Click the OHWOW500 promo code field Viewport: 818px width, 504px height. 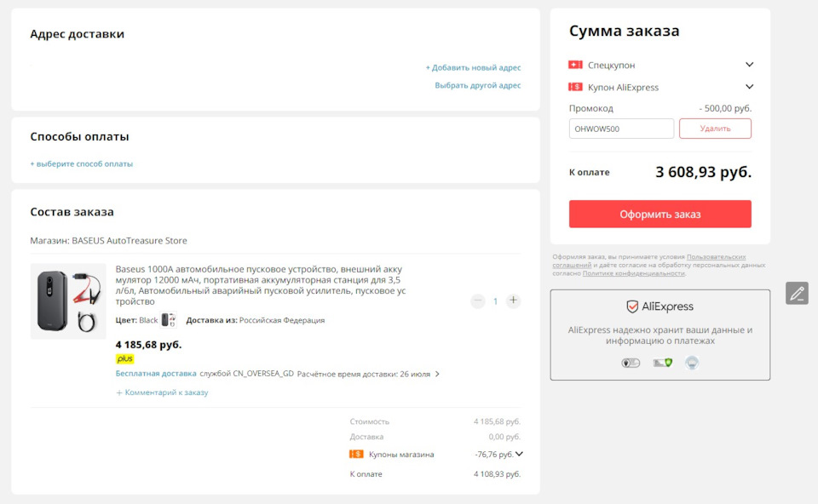tap(619, 128)
